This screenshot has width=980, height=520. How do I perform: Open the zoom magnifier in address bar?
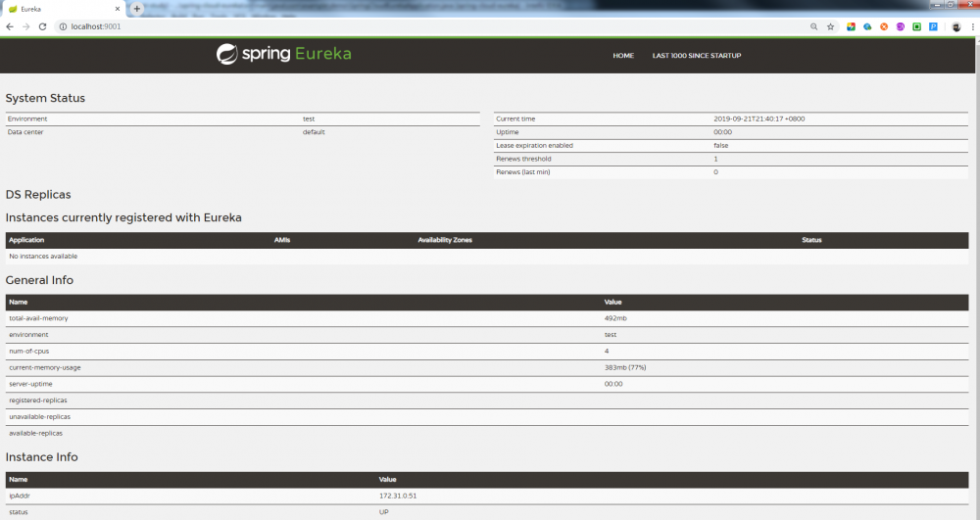pyautogui.click(x=813, y=26)
